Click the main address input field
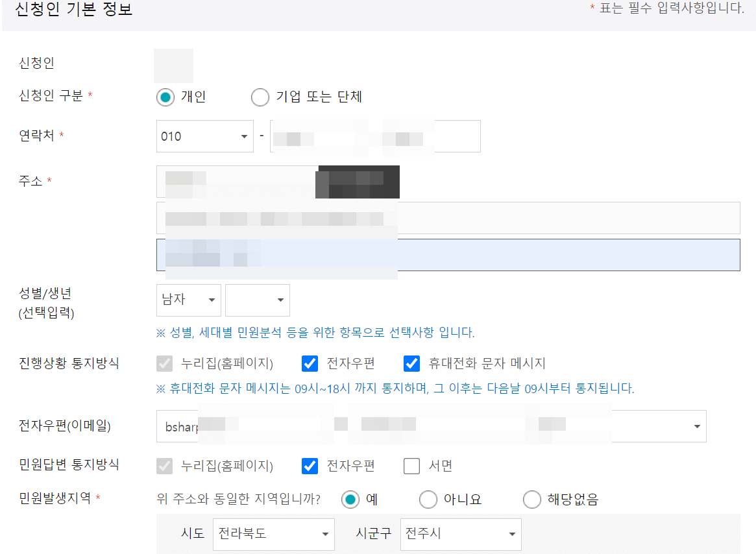 (x=448, y=218)
